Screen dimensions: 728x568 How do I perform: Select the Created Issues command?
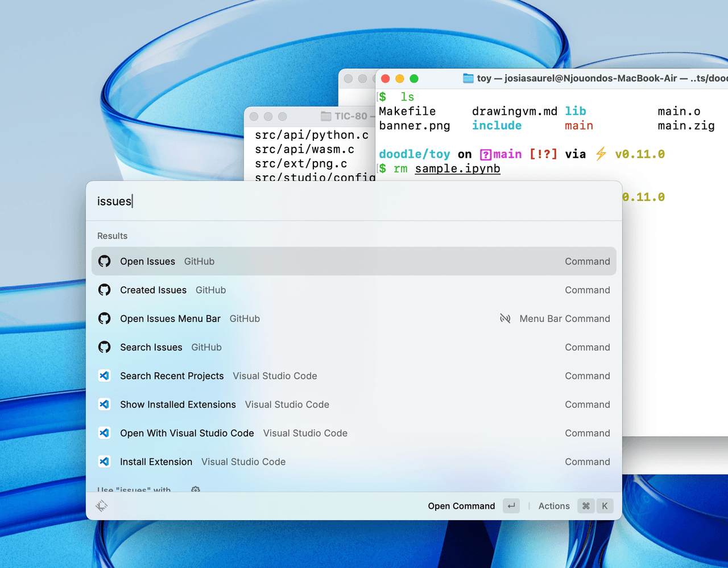(x=154, y=290)
